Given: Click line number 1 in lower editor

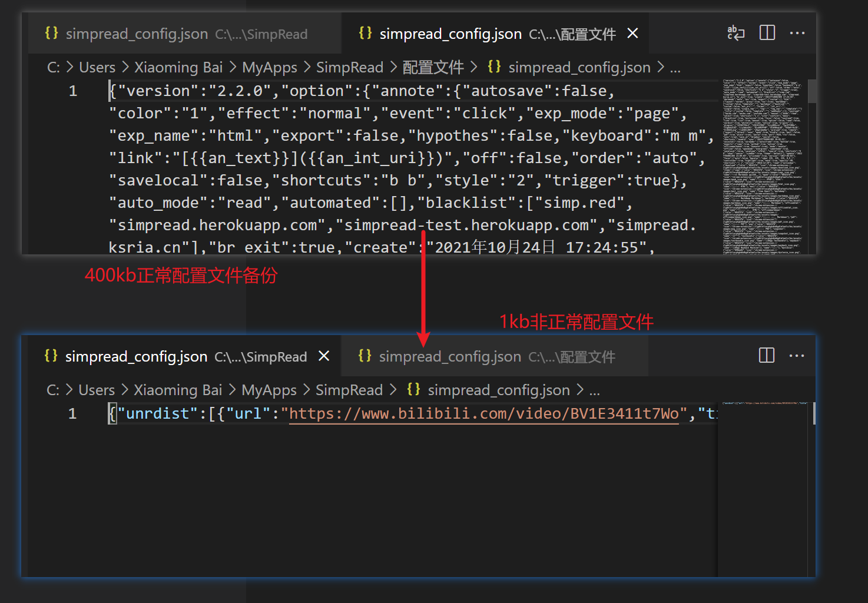Looking at the screenshot, I should pos(72,413).
